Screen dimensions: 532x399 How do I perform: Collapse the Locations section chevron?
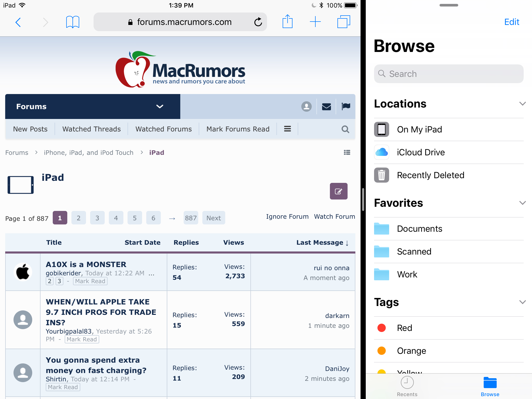click(x=522, y=104)
